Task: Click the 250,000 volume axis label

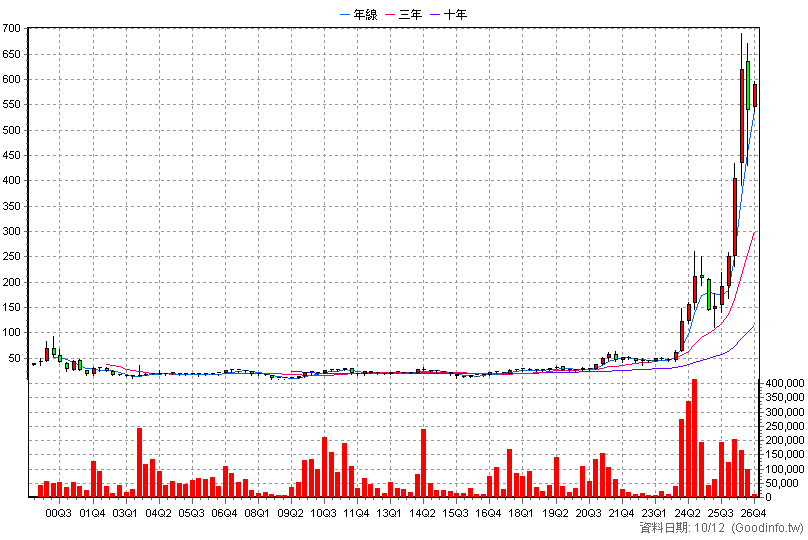Action: [785, 426]
